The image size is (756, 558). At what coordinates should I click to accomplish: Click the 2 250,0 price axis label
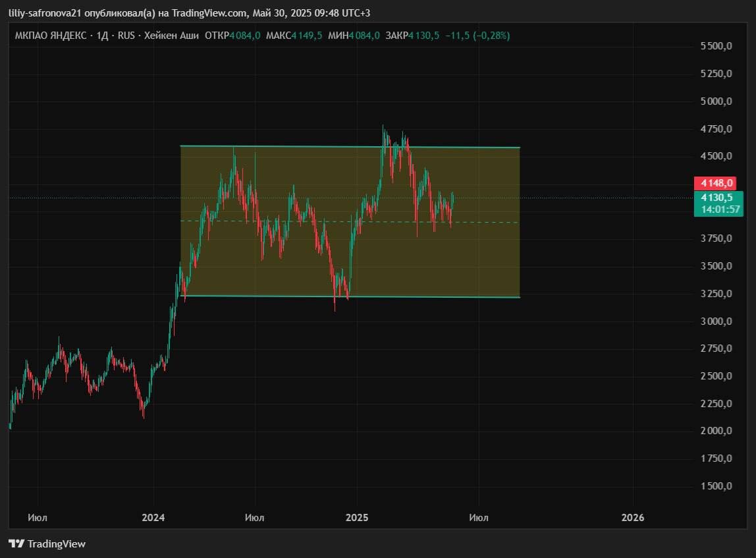coord(716,403)
